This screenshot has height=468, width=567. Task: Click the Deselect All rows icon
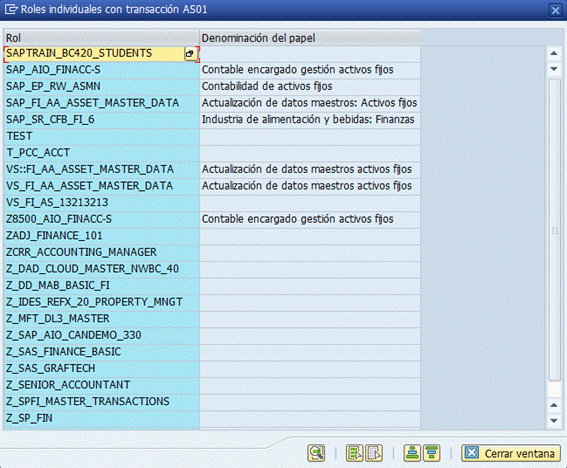pos(374,453)
